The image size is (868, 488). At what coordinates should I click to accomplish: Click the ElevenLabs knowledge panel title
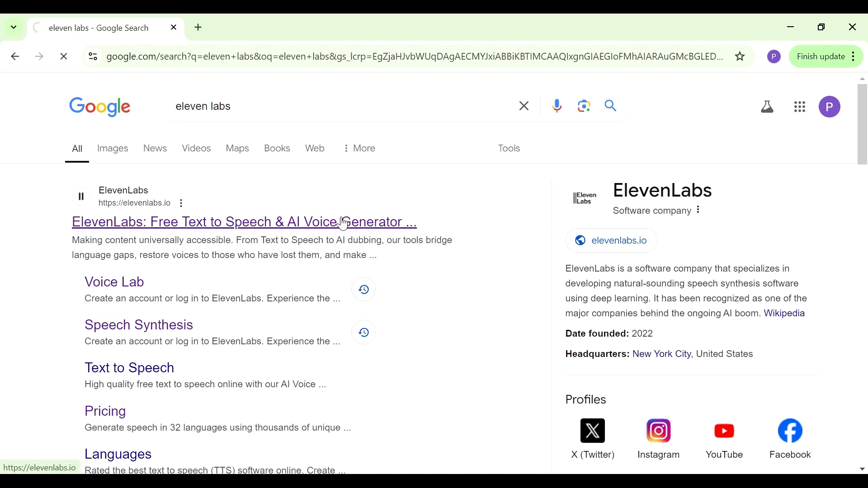coord(663,191)
